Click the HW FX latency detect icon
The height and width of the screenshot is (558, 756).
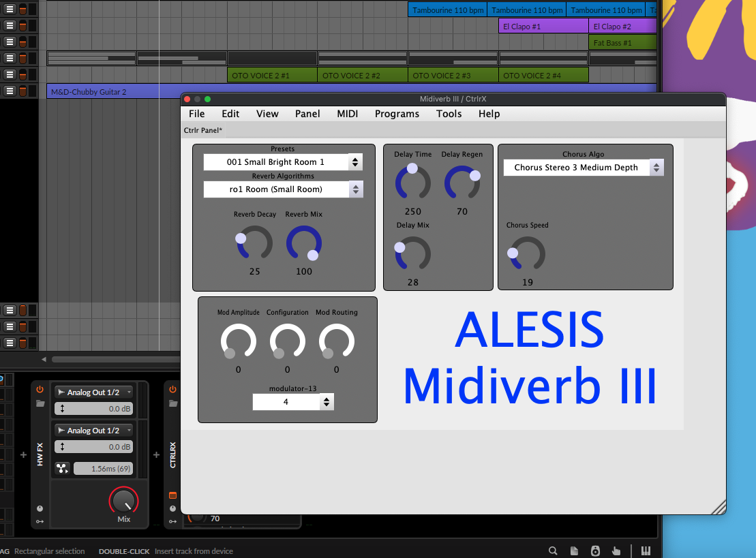[x=62, y=468]
